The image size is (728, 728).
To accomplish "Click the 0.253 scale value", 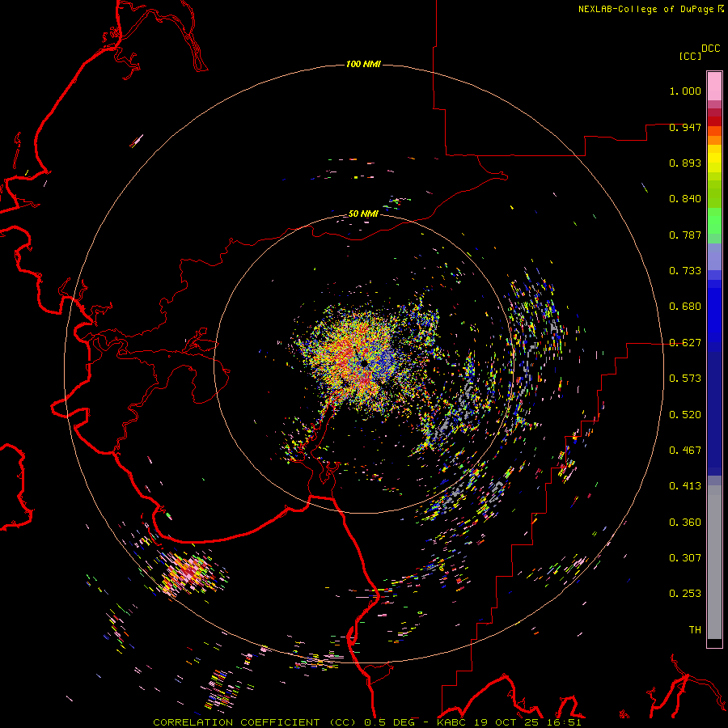I will [x=685, y=594].
